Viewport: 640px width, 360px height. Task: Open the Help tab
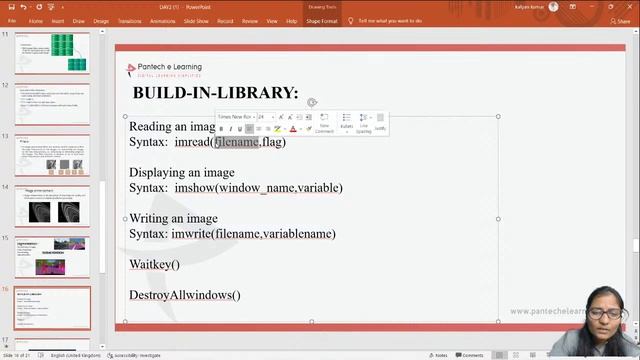pos(291,21)
